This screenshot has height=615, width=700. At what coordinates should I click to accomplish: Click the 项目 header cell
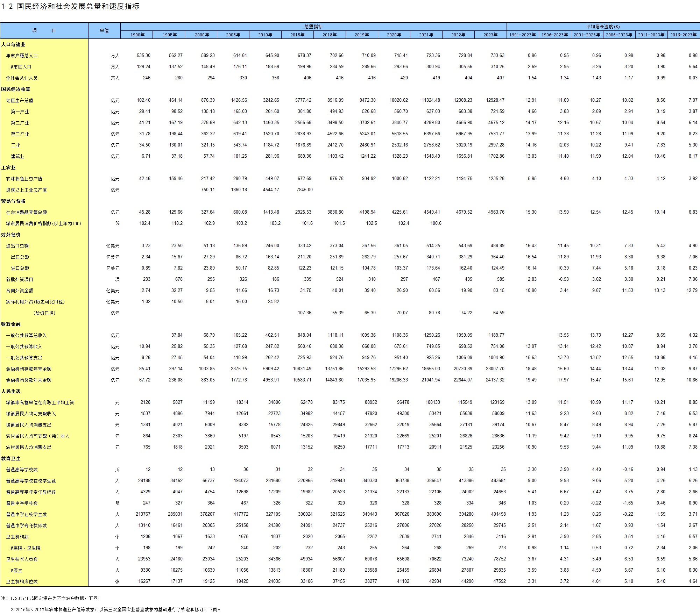click(x=44, y=30)
